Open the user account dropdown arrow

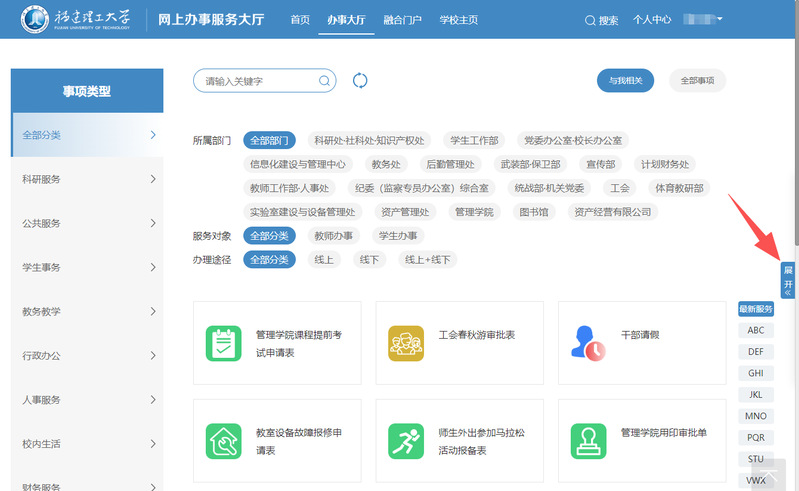point(719,19)
